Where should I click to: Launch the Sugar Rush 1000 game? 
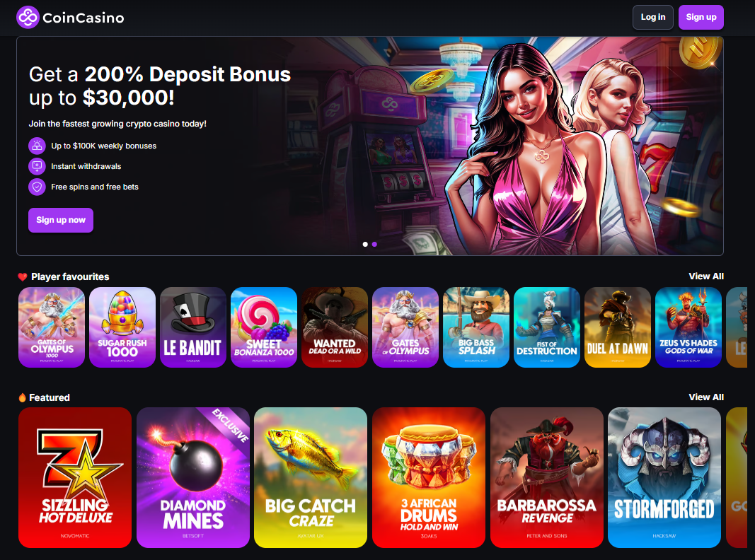122,327
